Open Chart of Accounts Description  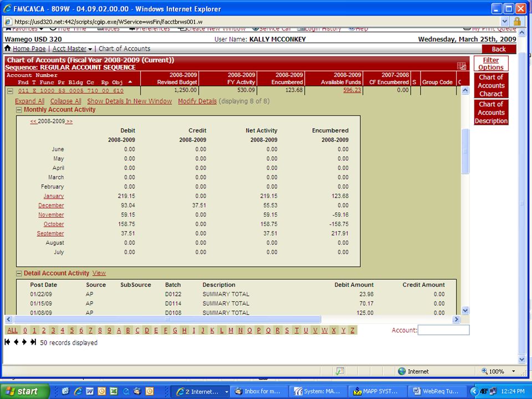(x=491, y=112)
